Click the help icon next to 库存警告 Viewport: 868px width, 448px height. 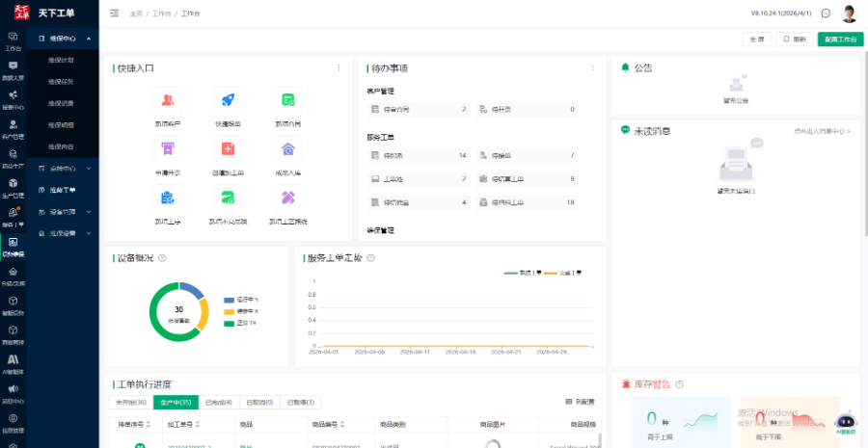tap(679, 384)
